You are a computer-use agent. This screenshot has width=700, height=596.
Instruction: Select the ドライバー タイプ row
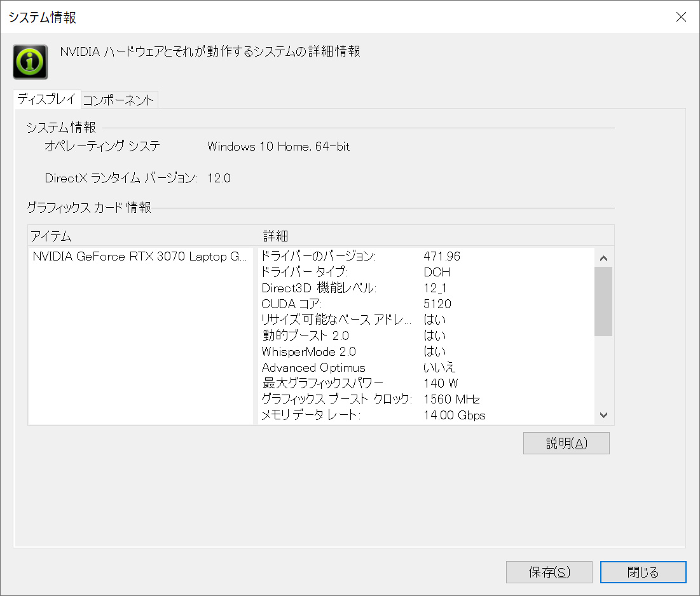[427, 272]
